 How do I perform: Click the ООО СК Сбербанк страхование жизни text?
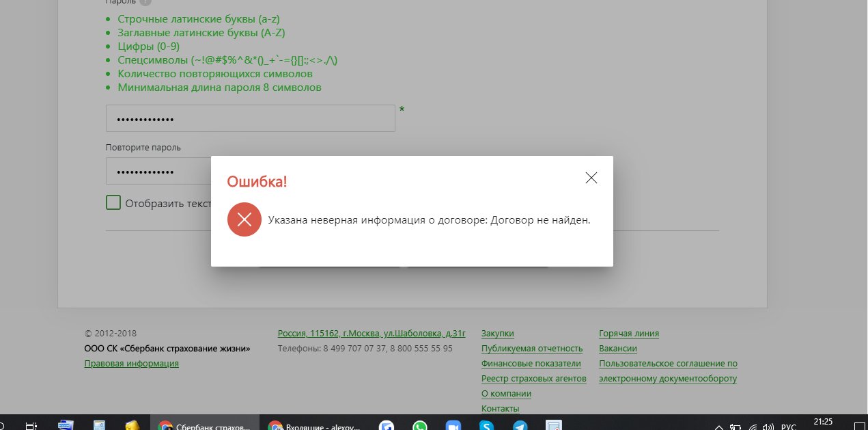[x=167, y=349]
